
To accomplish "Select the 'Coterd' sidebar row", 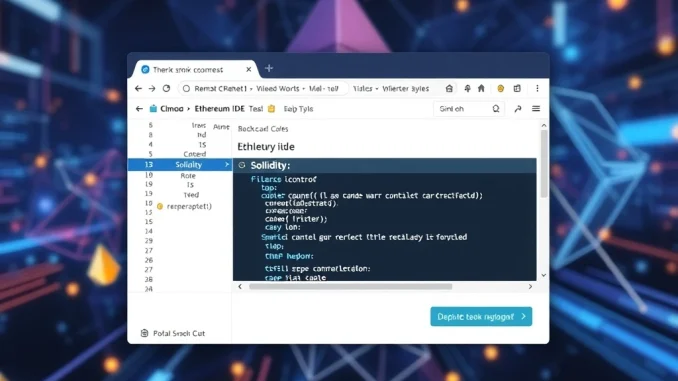I will pyautogui.click(x=195, y=154).
